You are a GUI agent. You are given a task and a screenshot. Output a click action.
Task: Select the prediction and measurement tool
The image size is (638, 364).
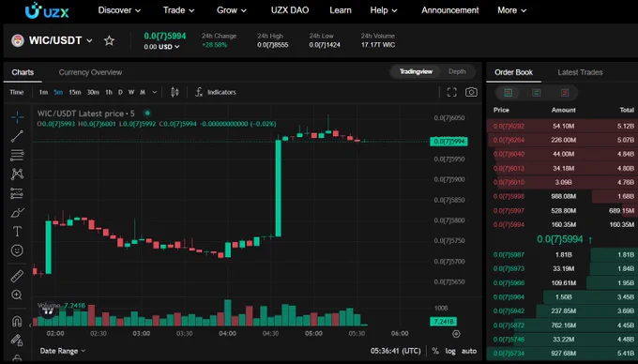point(17,193)
